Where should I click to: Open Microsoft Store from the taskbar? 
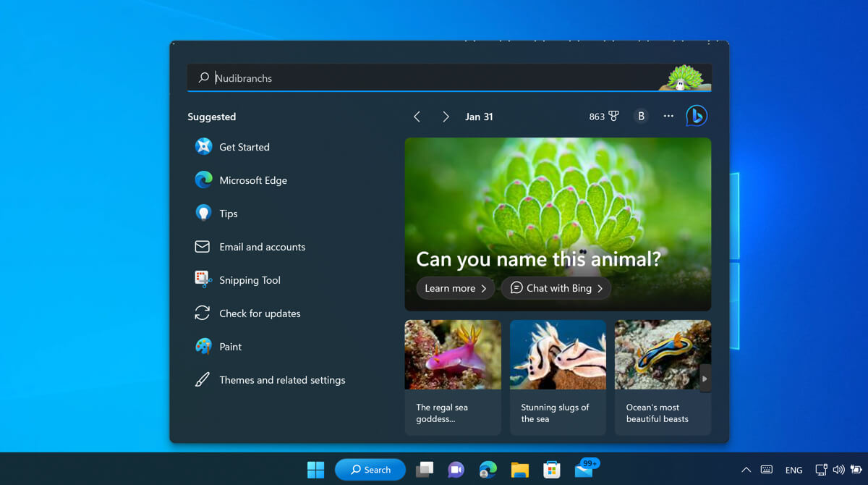[x=552, y=470]
